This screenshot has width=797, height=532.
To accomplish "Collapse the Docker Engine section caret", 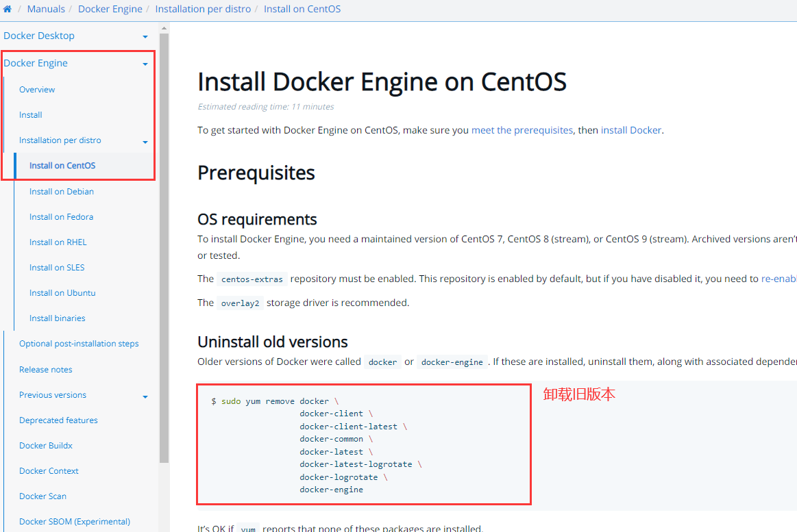I will click(145, 64).
